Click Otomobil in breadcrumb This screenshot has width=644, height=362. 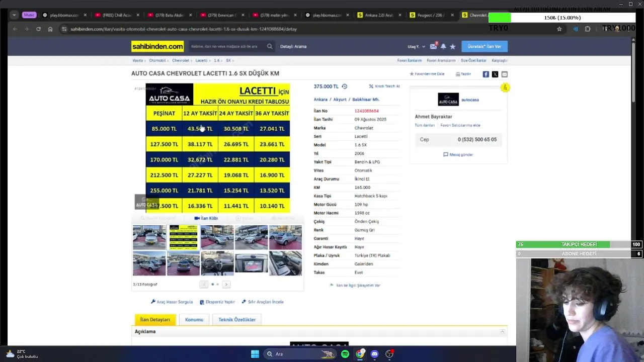pos(157,60)
